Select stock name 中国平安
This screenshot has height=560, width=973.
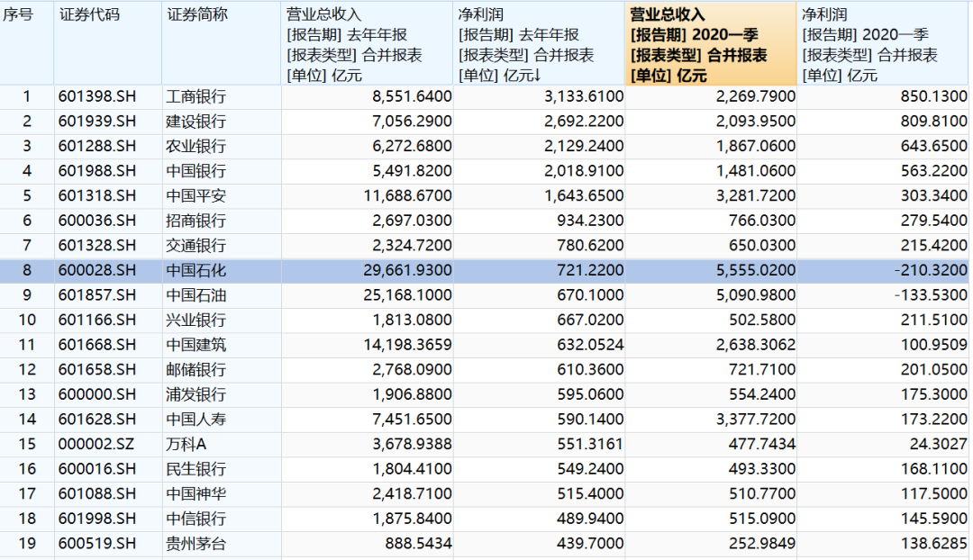coord(196,196)
